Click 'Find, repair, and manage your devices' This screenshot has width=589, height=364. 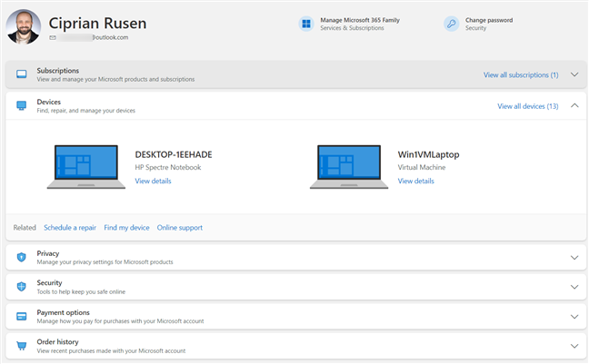(x=86, y=111)
